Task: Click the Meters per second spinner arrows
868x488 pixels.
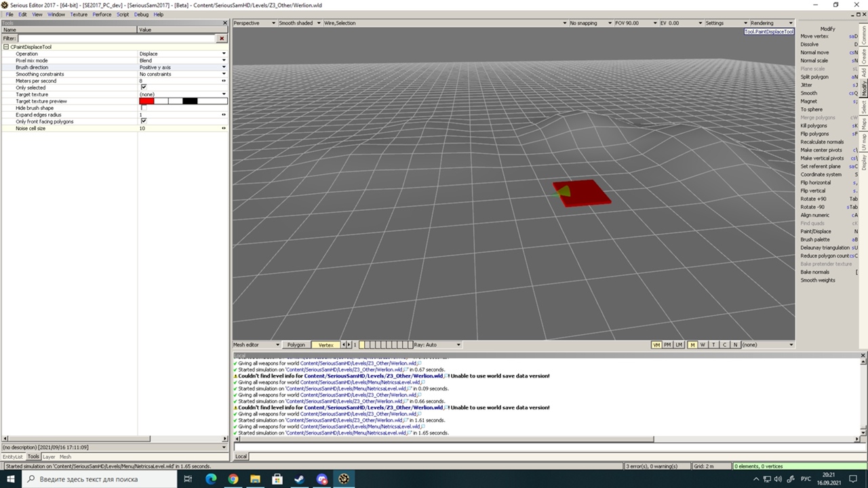Action: pos(224,81)
